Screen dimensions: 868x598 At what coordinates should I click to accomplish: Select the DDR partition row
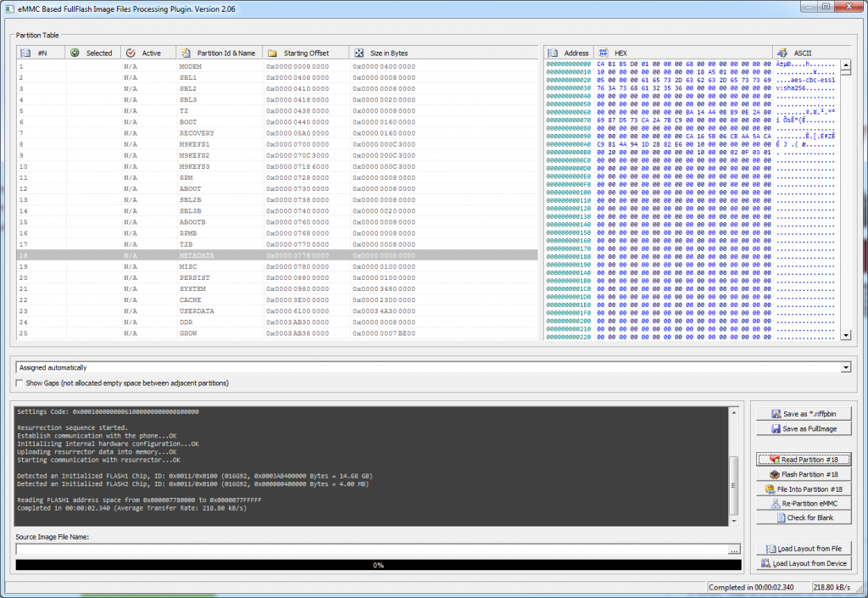pyautogui.click(x=277, y=321)
